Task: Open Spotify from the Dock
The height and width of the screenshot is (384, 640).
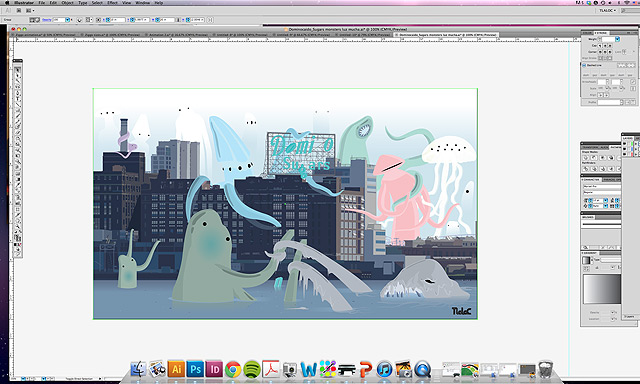Action: pyautogui.click(x=252, y=369)
